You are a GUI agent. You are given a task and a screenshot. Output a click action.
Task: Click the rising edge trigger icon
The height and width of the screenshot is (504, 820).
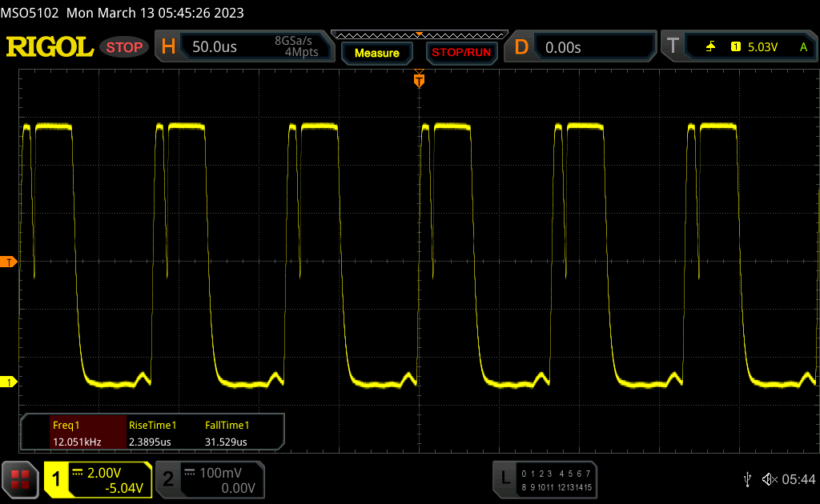(711, 47)
